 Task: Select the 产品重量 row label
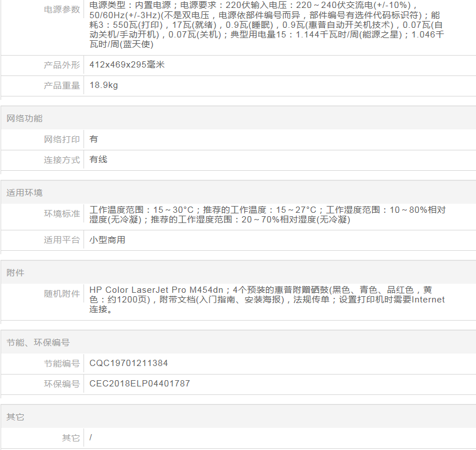(x=62, y=86)
